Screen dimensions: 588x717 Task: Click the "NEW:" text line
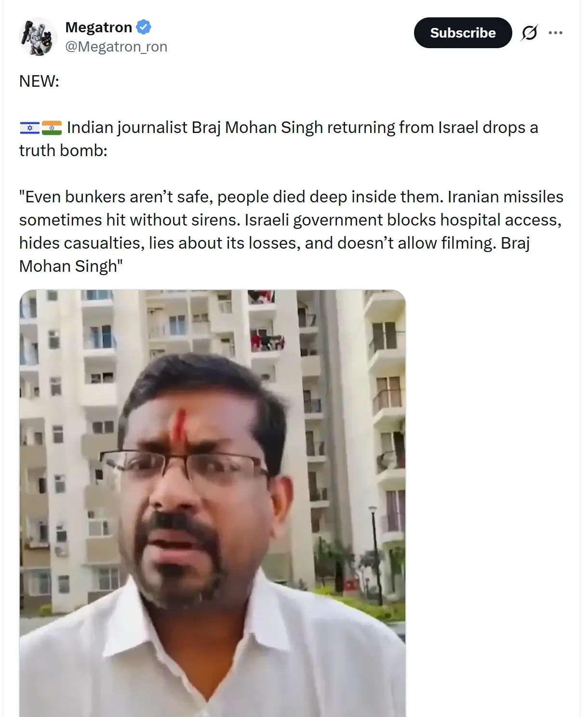pos(39,81)
